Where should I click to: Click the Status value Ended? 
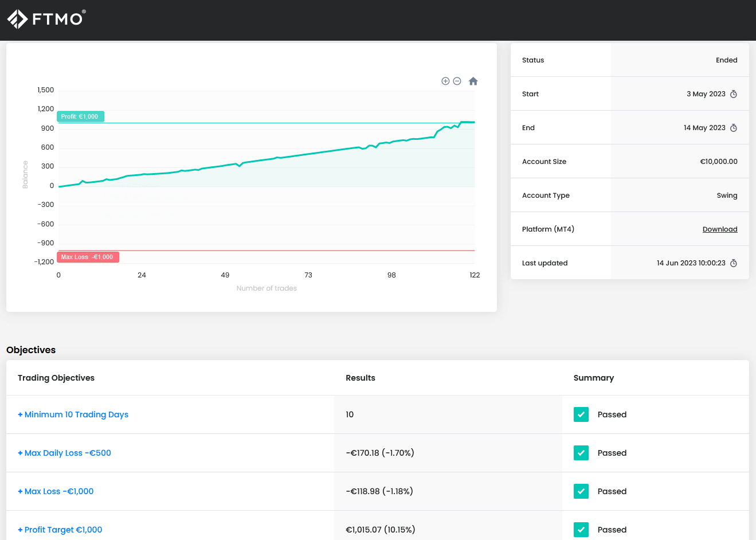tap(727, 60)
